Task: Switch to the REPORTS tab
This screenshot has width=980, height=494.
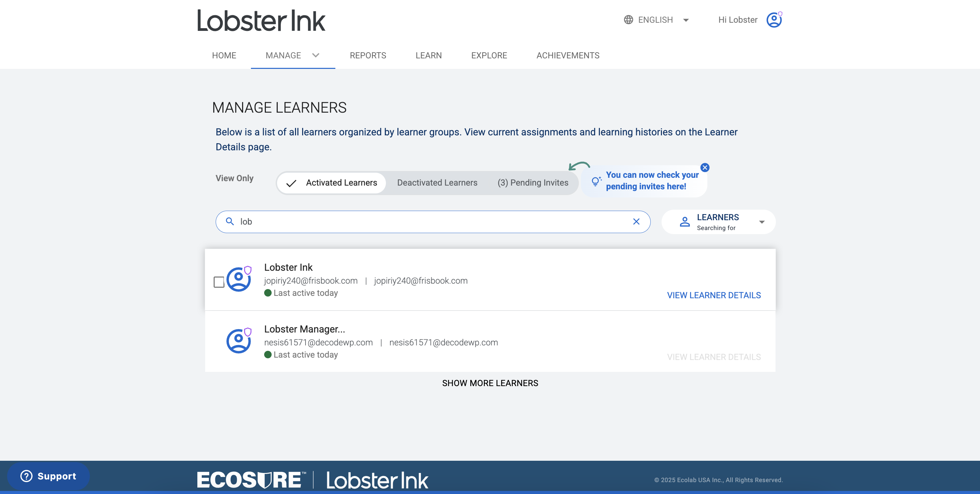Action: click(368, 55)
